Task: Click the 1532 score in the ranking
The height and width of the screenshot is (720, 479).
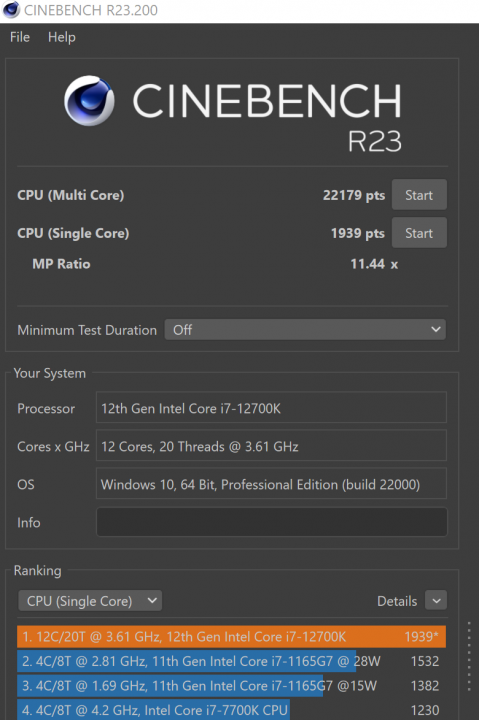Action: [x=425, y=661]
